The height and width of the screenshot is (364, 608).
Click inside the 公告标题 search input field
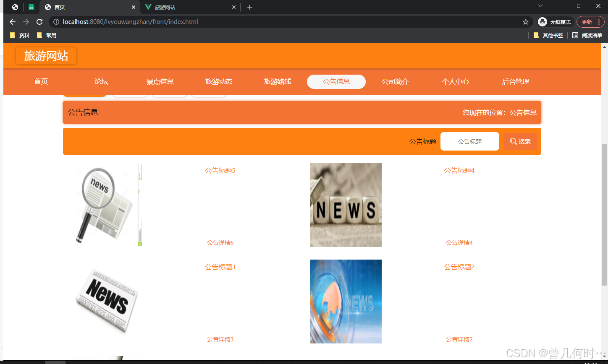tap(469, 141)
